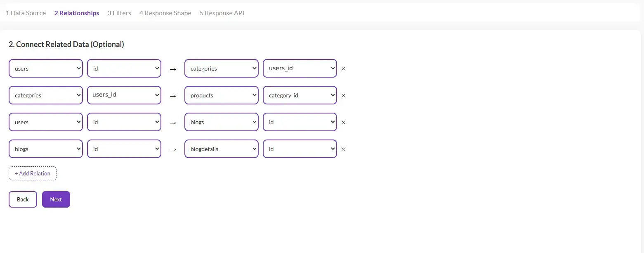Screen dimensions: 644x253
Task: Go back using the Back button
Action: pyautogui.click(x=23, y=199)
